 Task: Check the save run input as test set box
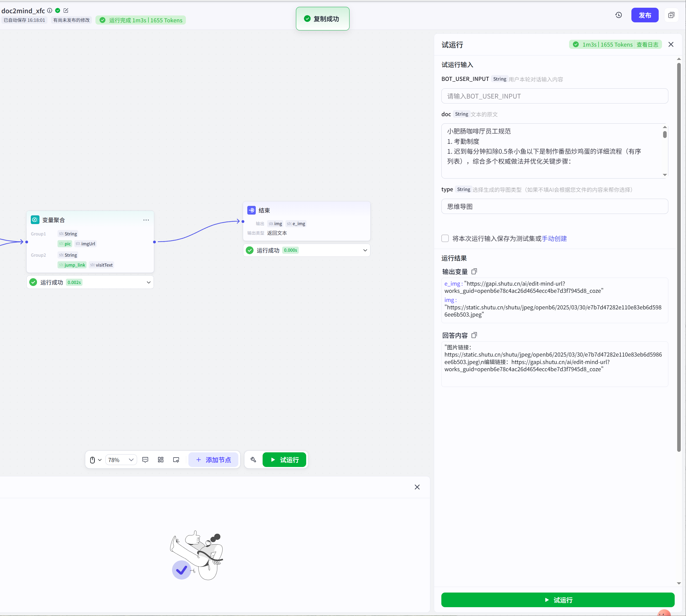445,238
